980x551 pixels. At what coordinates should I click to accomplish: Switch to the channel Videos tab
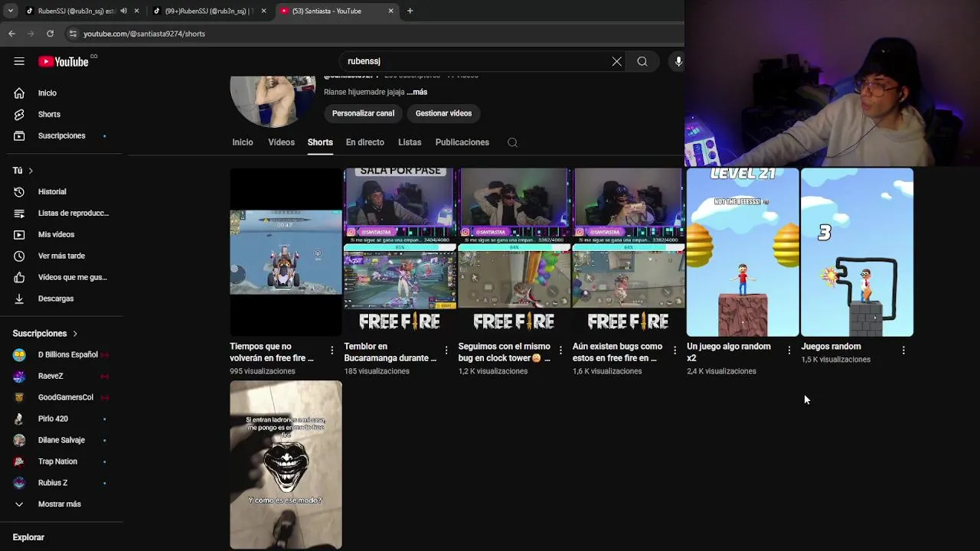click(x=281, y=142)
